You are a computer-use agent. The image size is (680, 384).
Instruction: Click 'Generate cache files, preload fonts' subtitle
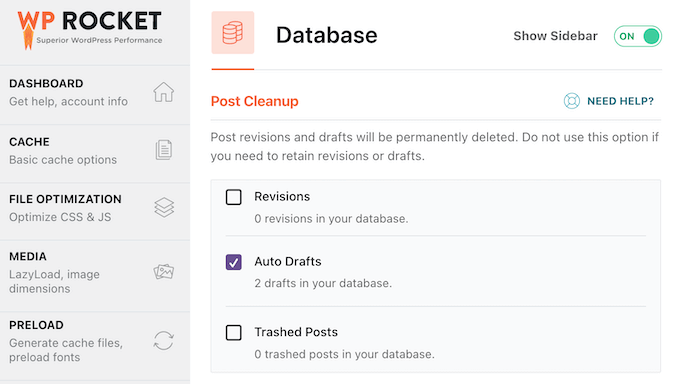coord(66,350)
